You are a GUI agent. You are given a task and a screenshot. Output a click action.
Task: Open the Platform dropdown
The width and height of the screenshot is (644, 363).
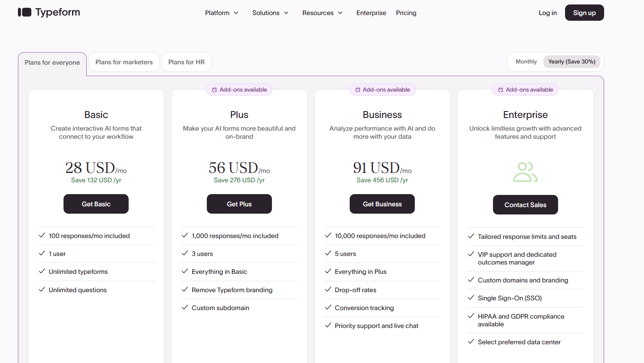(221, 13)
